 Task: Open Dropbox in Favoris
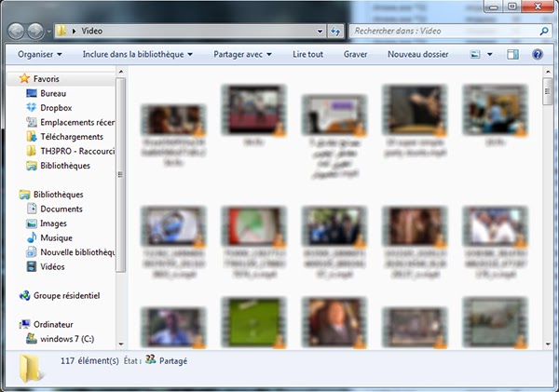(x=56, y=108)
